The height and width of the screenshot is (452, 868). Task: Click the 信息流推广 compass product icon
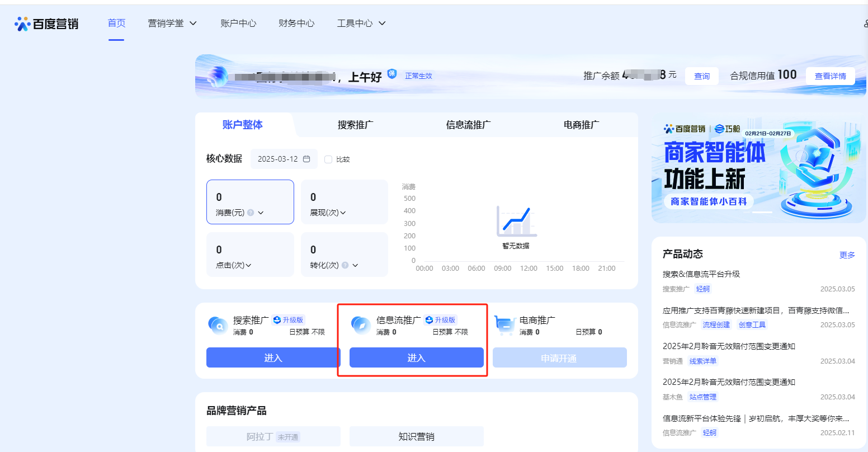pyautogui.click(x=361, y=325)
